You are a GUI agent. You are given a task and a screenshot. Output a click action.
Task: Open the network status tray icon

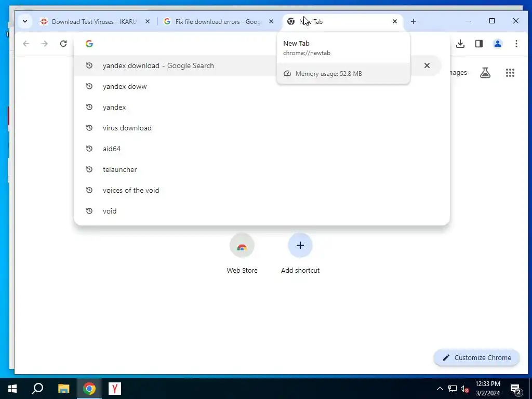[x=453, y=389]
